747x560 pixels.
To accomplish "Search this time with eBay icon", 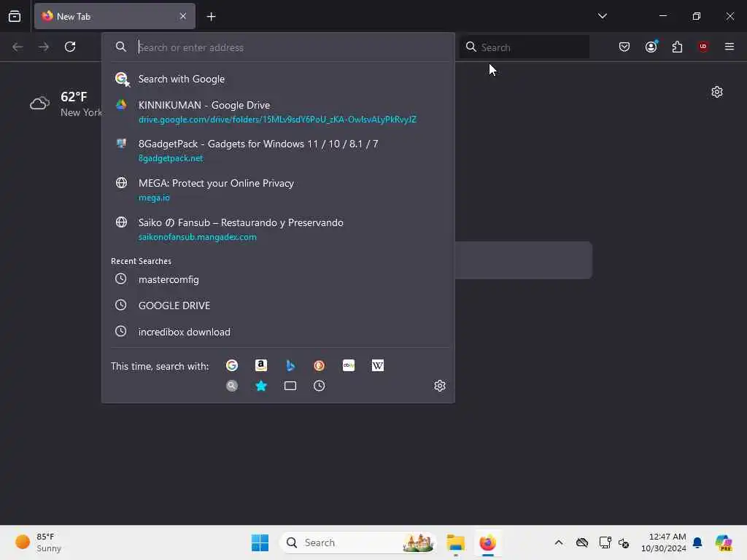I will click(349, 365).
